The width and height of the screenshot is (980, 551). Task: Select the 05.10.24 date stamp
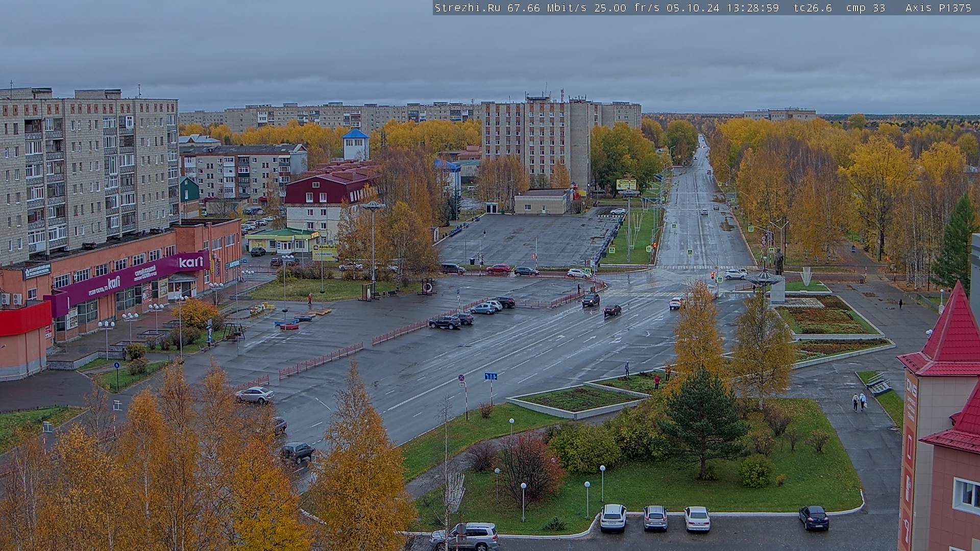coord(693,8)
